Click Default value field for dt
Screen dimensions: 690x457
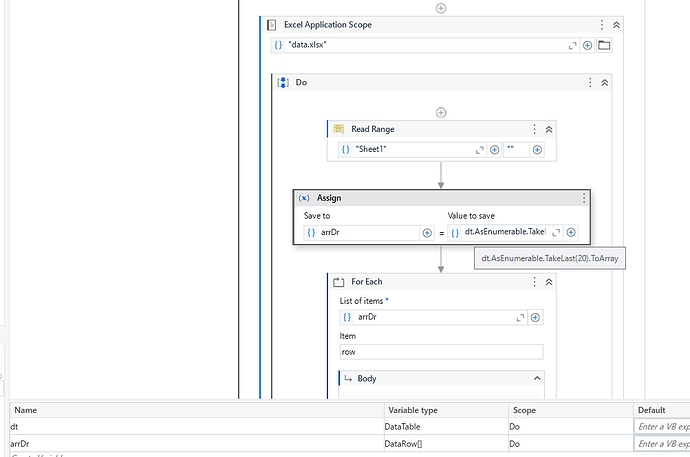(662, 427)
